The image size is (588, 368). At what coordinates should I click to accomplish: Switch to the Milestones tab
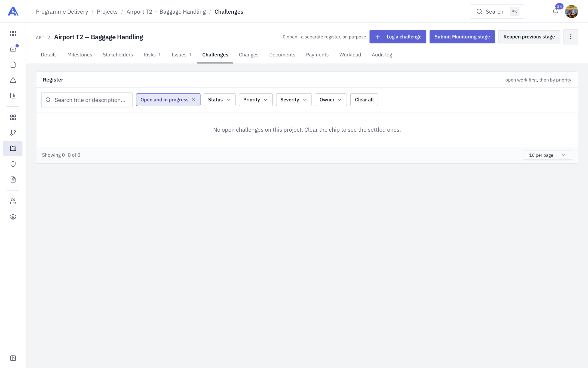click(80, 55)
